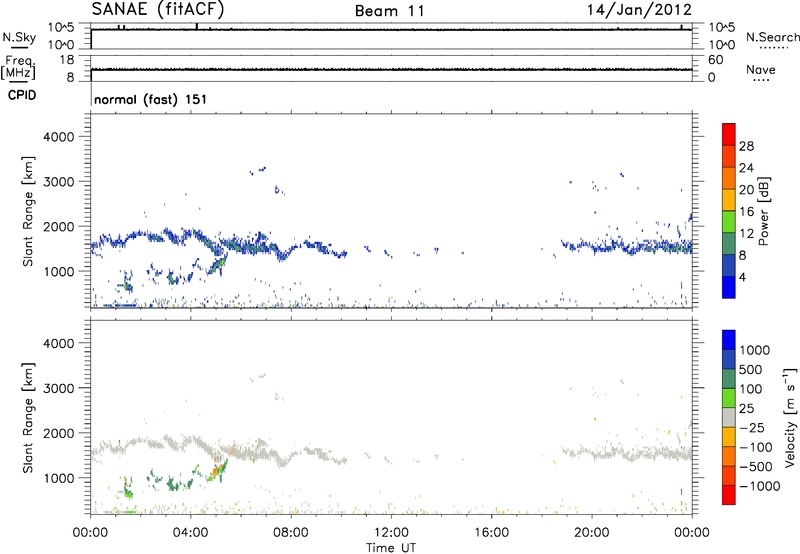Click the "1000" range tick in Velocity panel
This screenshot has height=554, width=800.
[59, 478]
